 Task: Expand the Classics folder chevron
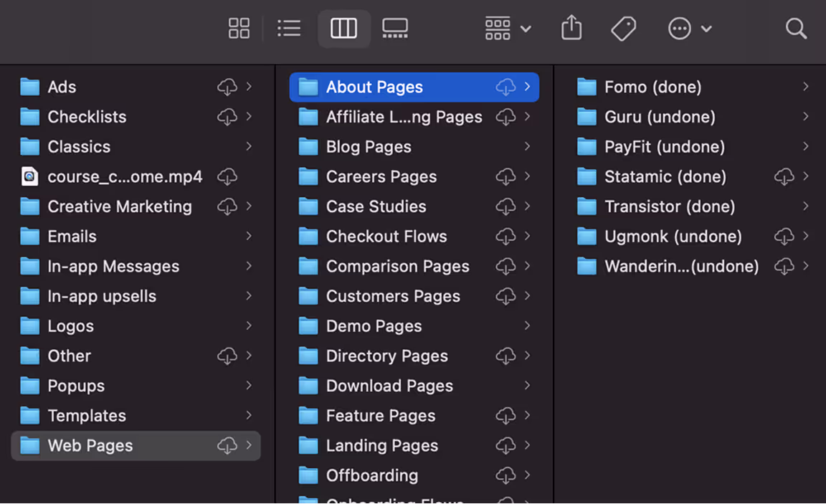(249, 146)
